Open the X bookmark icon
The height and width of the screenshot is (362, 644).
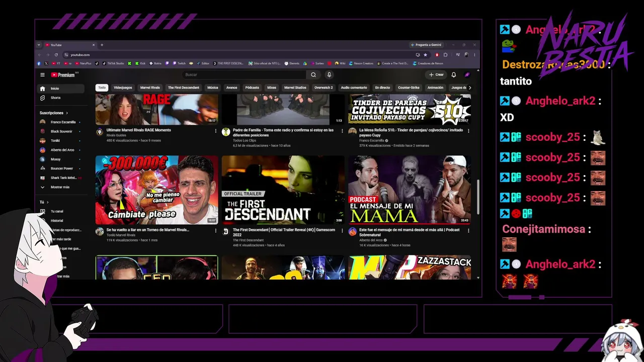click(x=46, y=63)
